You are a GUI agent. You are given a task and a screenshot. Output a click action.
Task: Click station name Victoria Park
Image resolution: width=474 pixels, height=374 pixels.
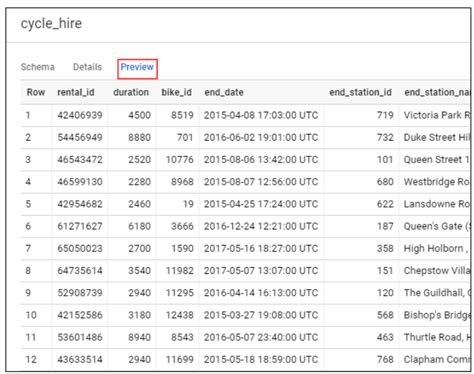tap(437, 115)
